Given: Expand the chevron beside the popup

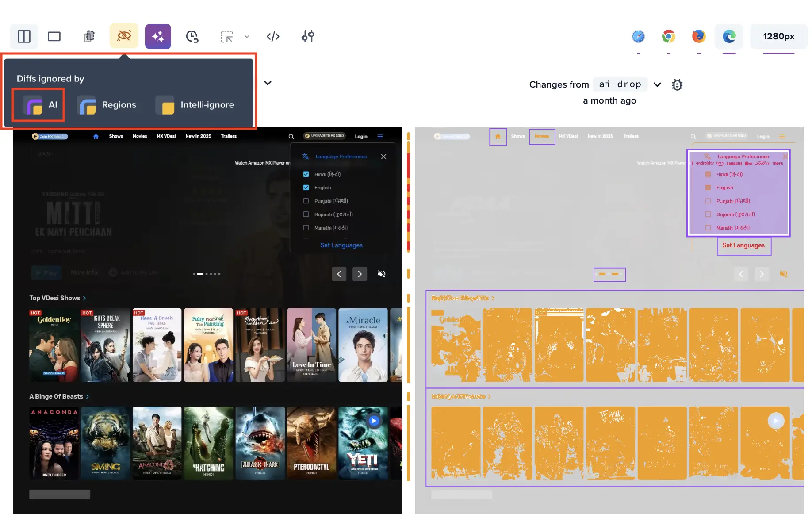Looking at the screenshot, I should click(x=268, y=83).
